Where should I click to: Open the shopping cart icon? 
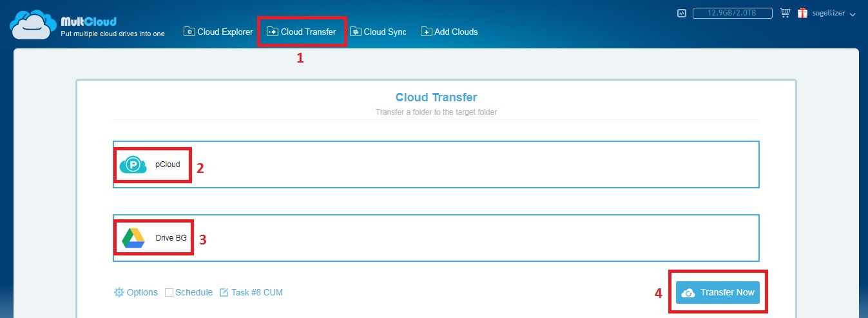(785, 13)
